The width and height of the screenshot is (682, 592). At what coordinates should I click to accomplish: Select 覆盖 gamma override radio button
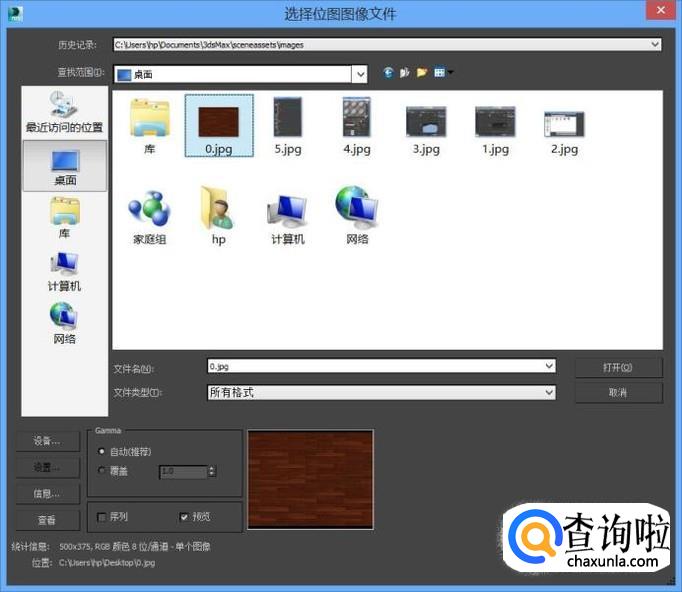pos(102,470)
